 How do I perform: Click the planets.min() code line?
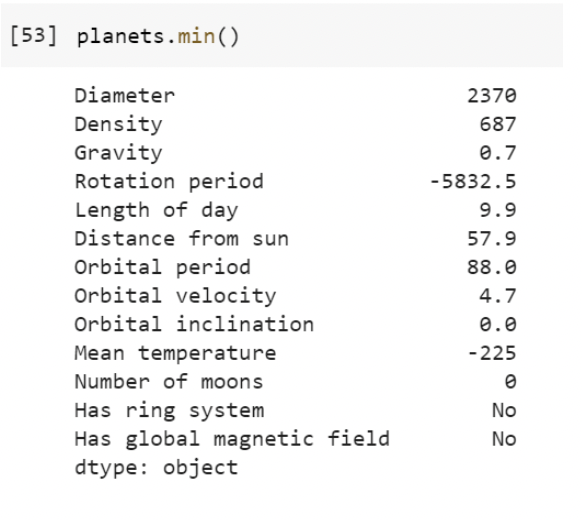158,37
